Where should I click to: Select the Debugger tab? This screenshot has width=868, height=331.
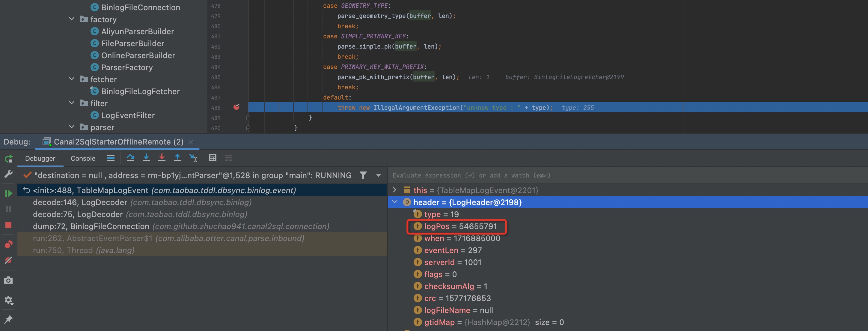coord(40,158)
